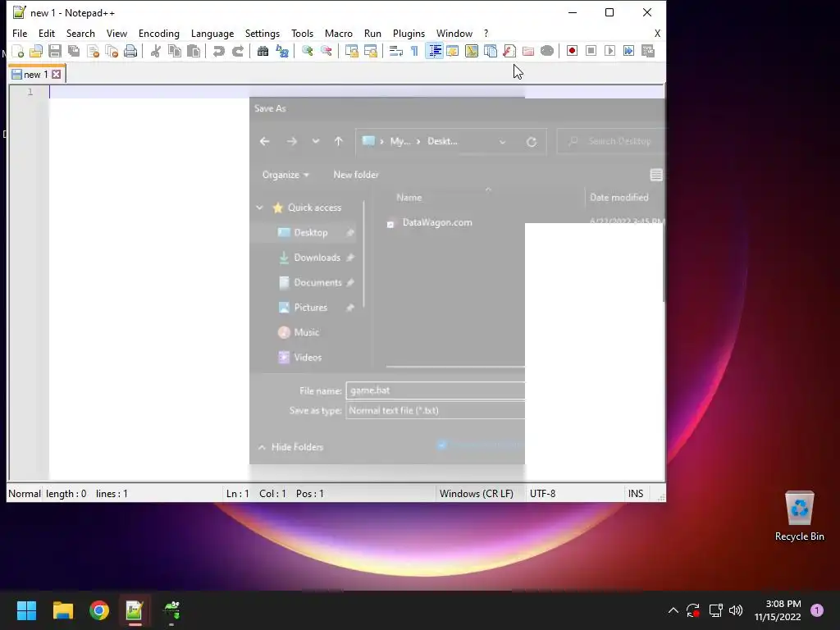Click the Stop Recording macro icon
The width and height of the screenshot is (840, 630).
point(591,51)
